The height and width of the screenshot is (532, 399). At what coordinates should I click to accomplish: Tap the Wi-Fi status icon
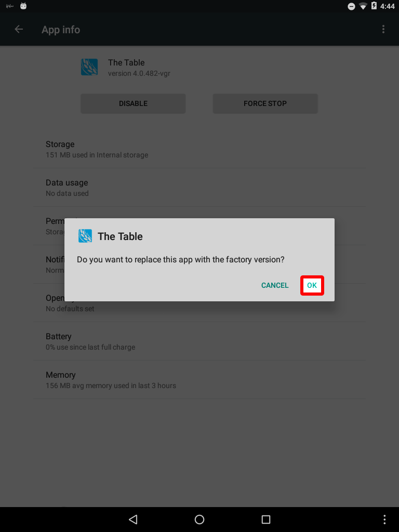coord(363,6)
